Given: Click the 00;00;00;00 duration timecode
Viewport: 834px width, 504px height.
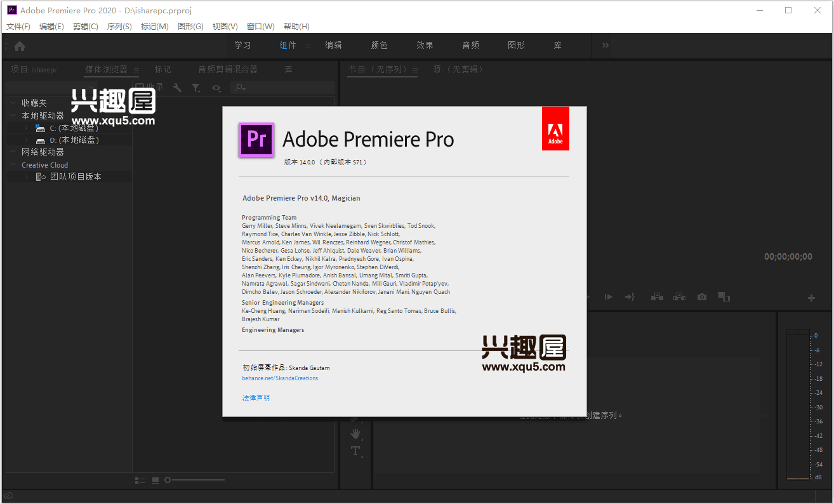Looking at the screenshot, I should click(788, 257).
